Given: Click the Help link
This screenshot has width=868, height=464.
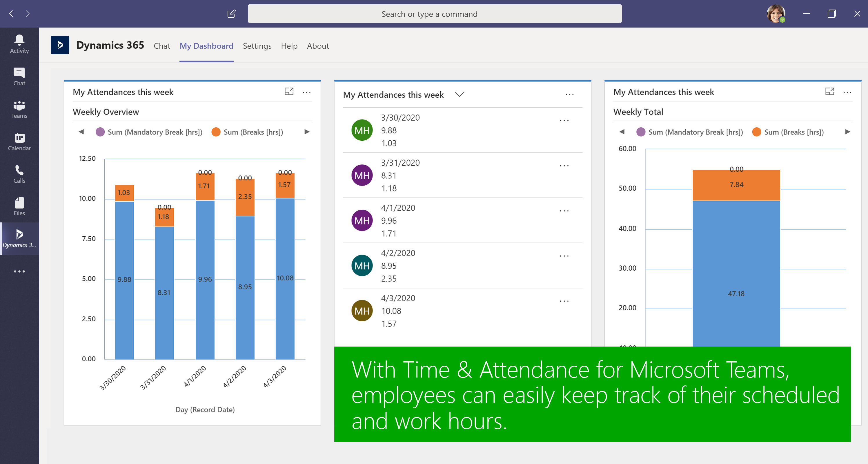Looking at the screenshot, I should pyautogui.click(x=289, y=46).
